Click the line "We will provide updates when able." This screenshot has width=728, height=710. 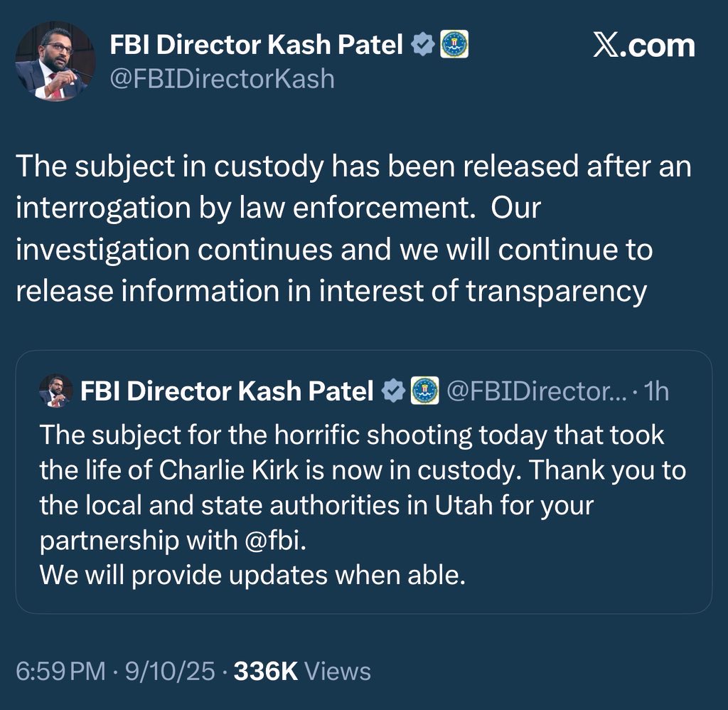tap(252, 576)
